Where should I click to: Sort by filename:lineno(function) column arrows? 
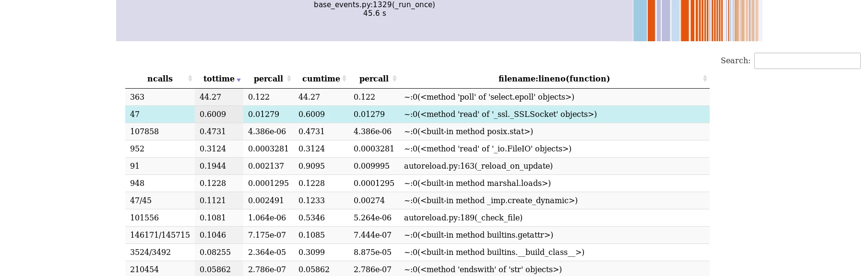point(705,79)
